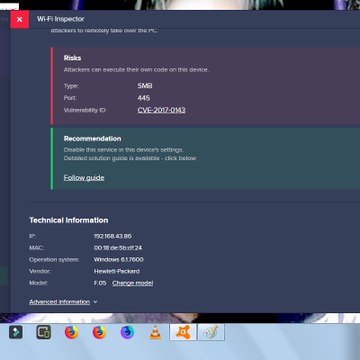Click 'Disable this service' recommendation text

pos(124,150)
